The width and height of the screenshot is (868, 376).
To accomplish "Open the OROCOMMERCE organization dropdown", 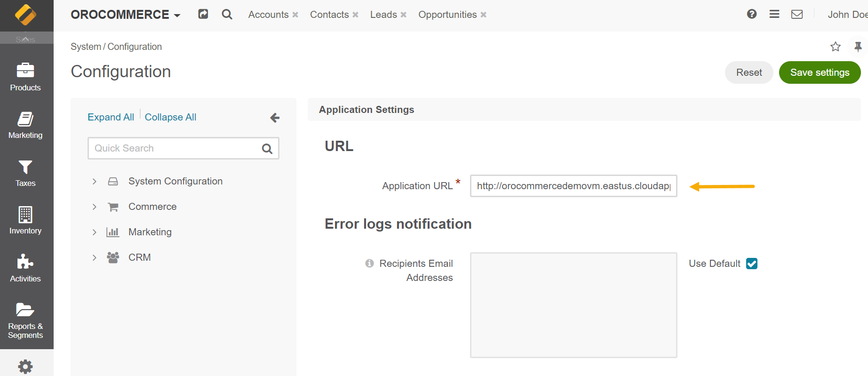I will coord(126,15).
